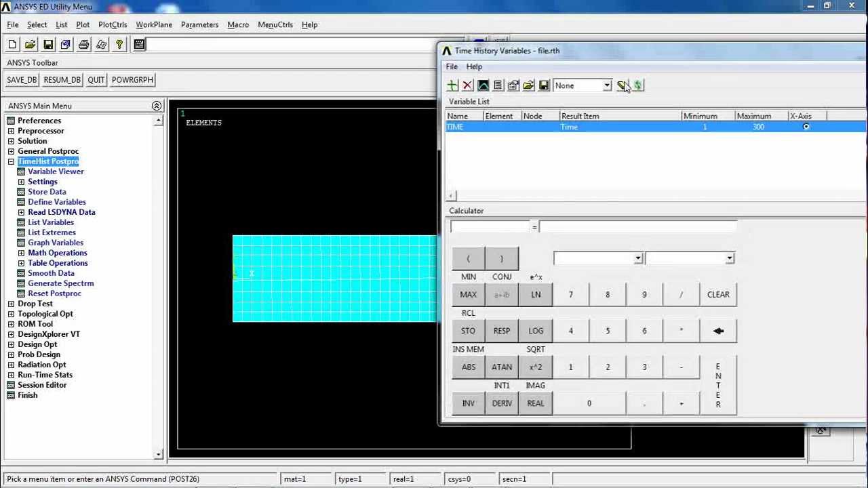Click the calculator CLEAR button
The width and height of the screenshot is (868, 488).
pyautogui.click(x=718, y=295)
